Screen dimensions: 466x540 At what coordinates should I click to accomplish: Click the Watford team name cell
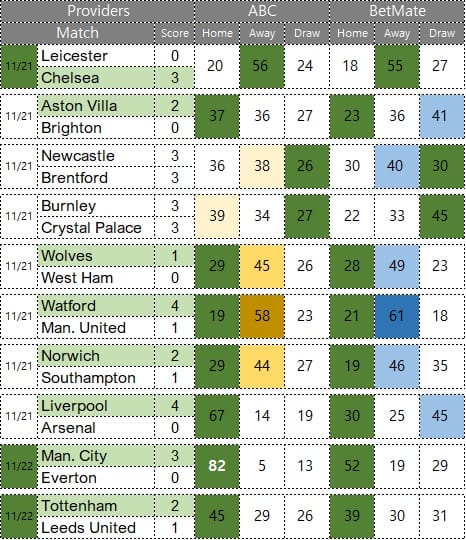coord(96,306)
